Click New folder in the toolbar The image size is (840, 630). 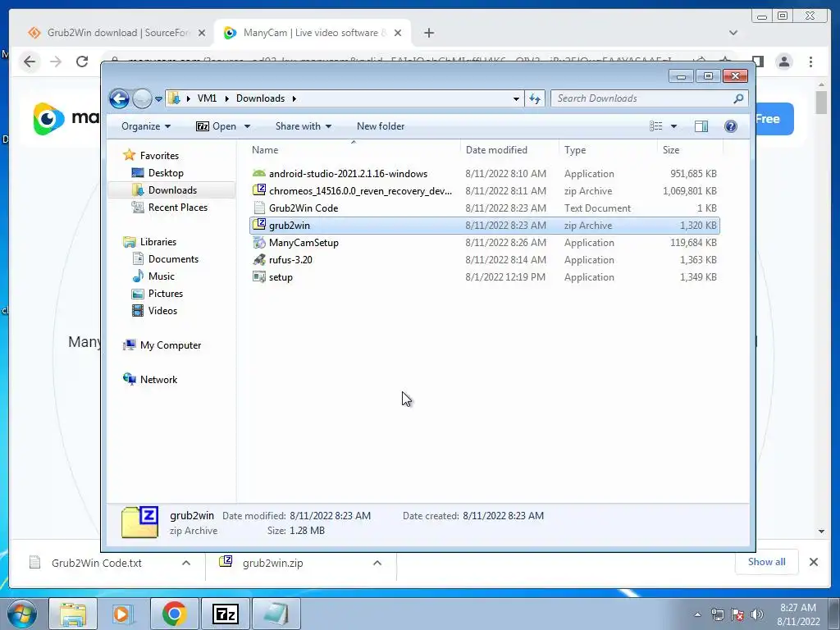381,126
